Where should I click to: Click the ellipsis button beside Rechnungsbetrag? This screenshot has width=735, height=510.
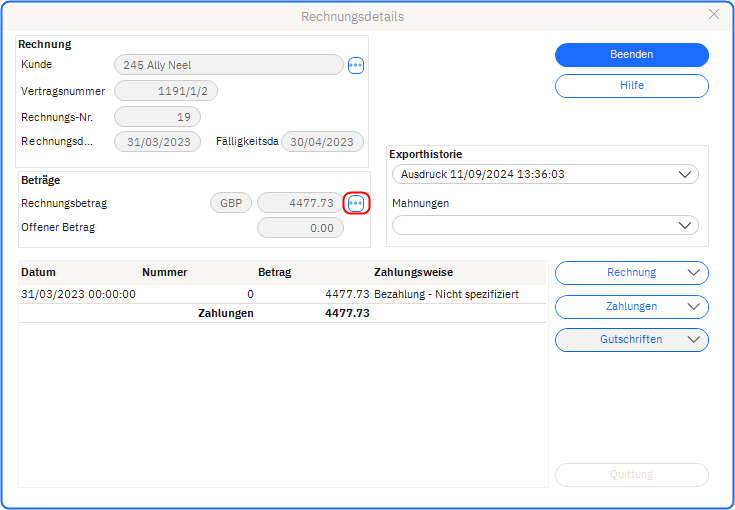tap(355, 203)
